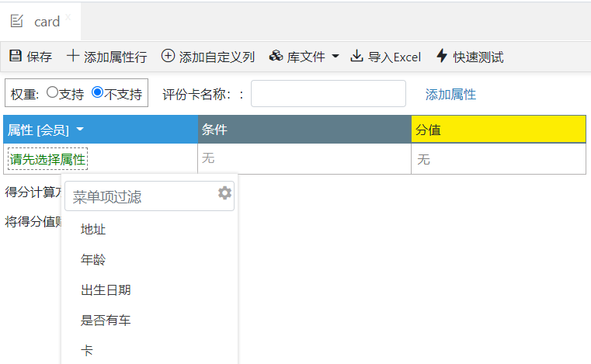Open the gear settings in filter menu
Image resolution: width=591 pixels, height=364 pixels.
tap(224, 193)
